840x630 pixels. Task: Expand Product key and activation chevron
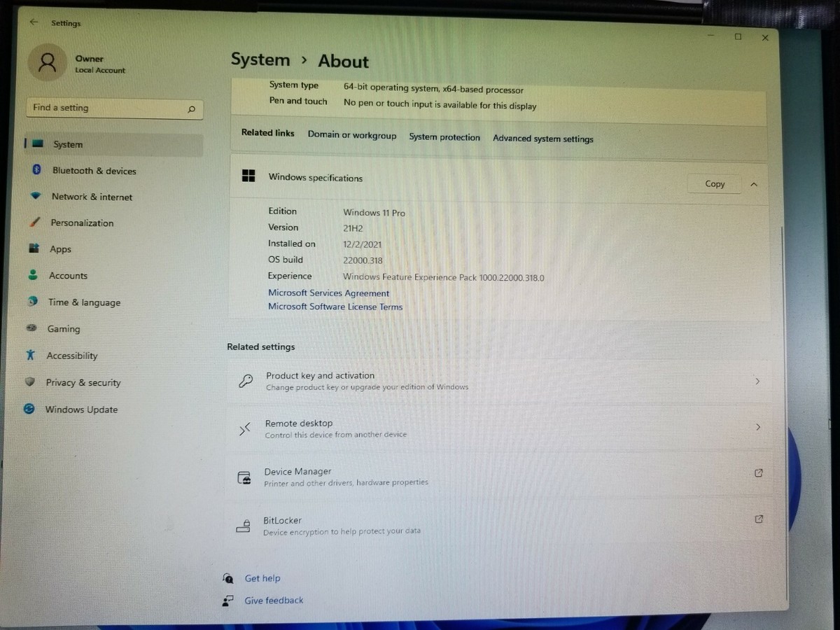pyautogui.click(x=757, y=381)
